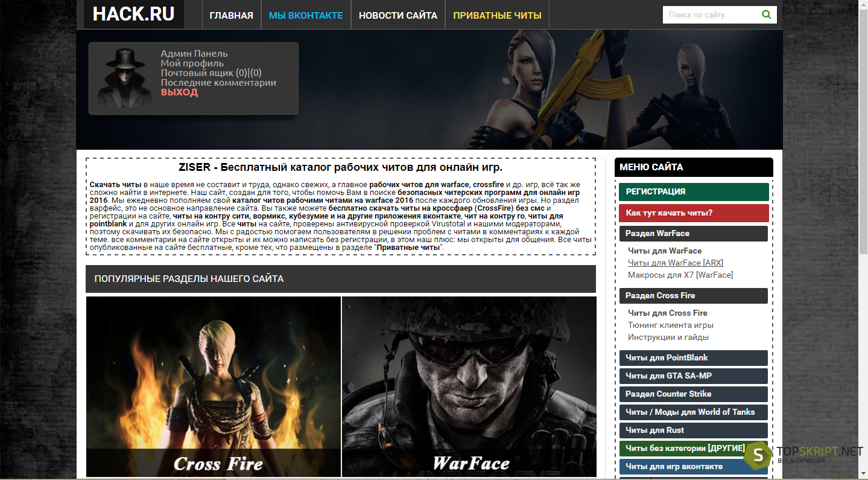Image resolution: width=868 pixels, height=480 pixels.
Task: Open Читы для Cross Fire link
Action: (x=668, y=313)
